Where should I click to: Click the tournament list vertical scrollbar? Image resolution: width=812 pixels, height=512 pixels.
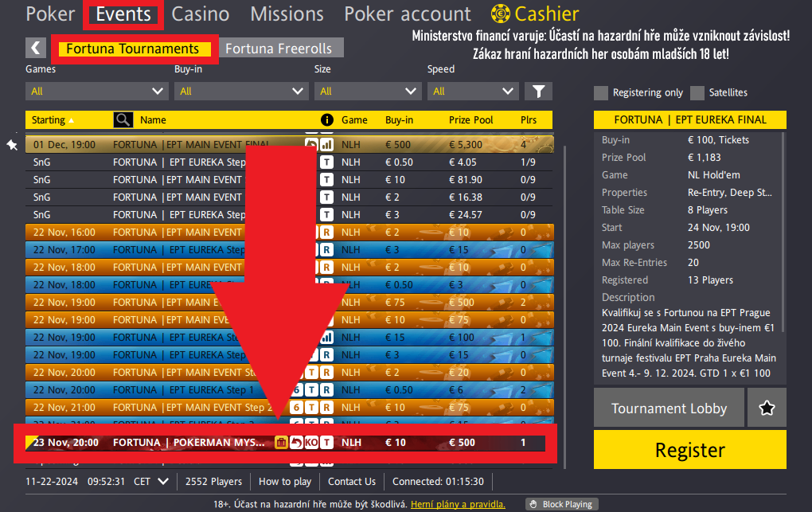click(x=564, y=306)
